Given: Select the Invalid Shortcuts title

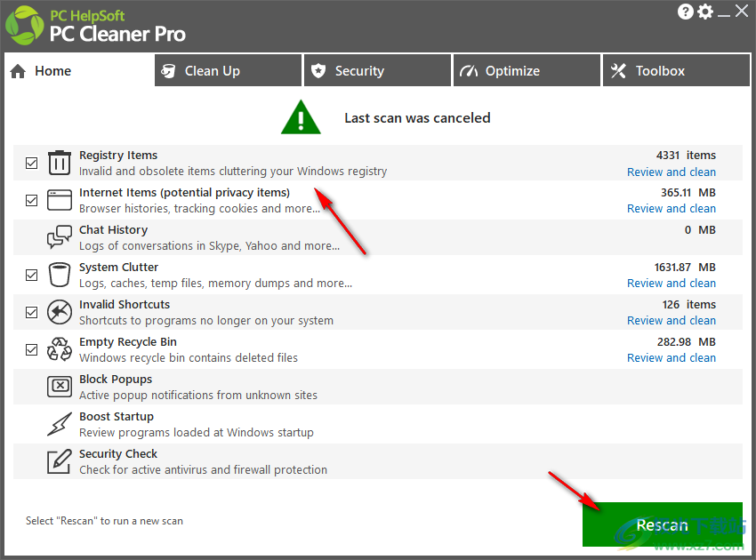Looking at the screenshot, I should pyautogui.click(x=125, y=305).
